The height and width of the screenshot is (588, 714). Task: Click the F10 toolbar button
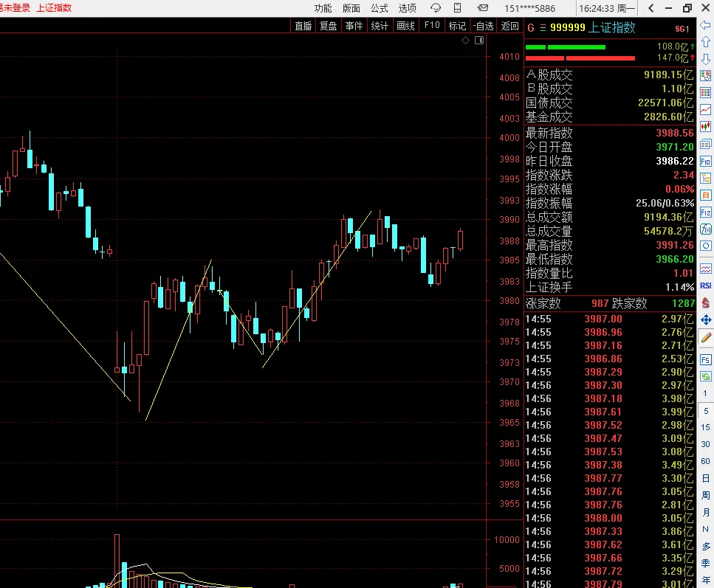point(432,26)
